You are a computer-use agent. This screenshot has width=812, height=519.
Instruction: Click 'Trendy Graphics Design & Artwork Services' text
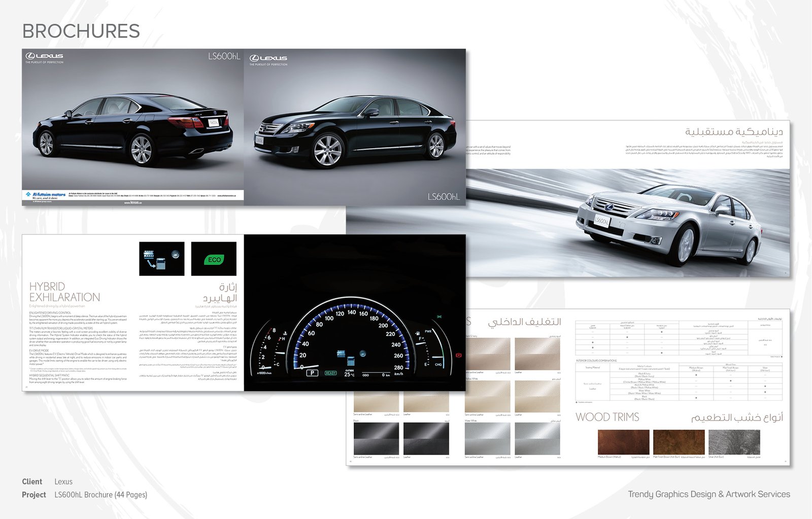click(x=709, y=494)
